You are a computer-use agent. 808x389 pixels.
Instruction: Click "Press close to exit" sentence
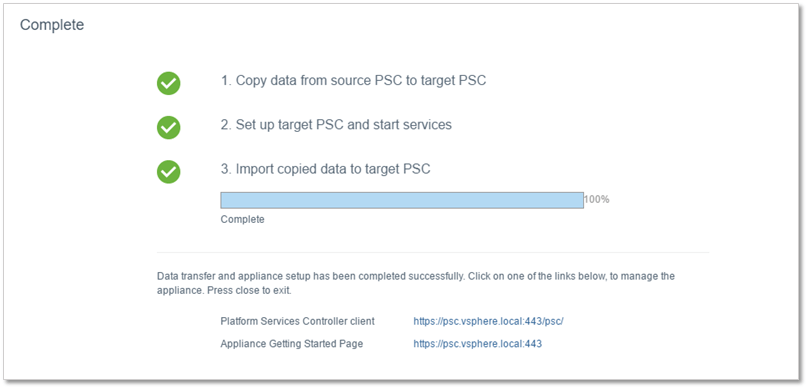click(249, 290)
